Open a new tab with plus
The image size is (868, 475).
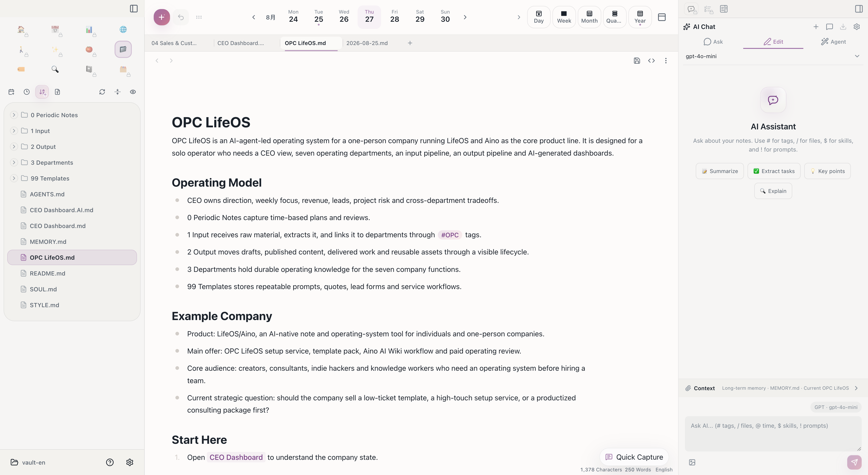410,43
